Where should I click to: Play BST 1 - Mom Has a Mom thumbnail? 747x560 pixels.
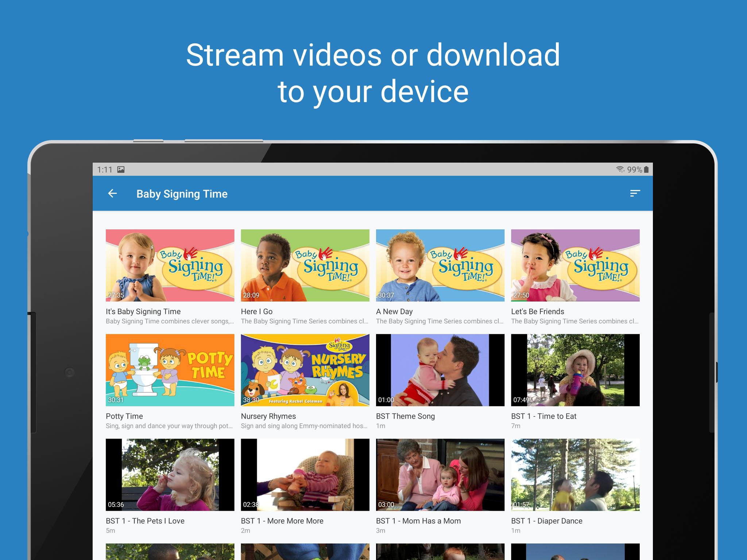pos(440,475)
